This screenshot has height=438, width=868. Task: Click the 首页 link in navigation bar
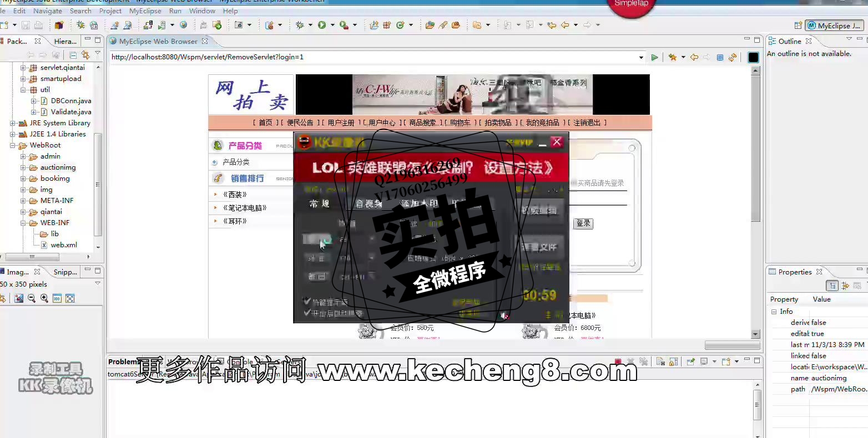coord(266,123)
